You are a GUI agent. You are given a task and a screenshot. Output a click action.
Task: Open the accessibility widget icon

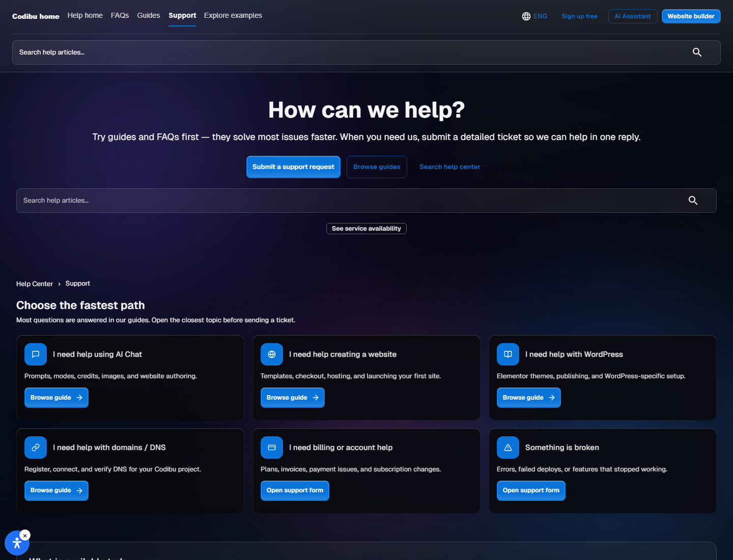(x=17, y=543)
